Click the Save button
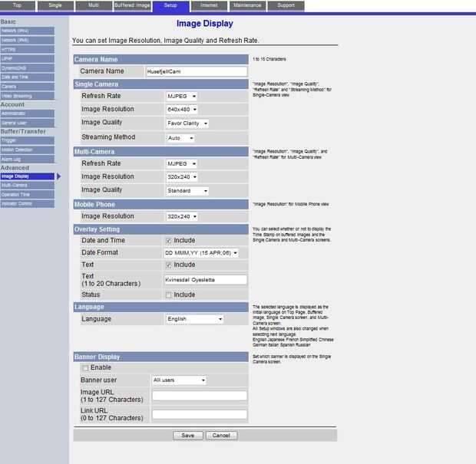The width and height of the screenshot is (476, 464). 188,436
